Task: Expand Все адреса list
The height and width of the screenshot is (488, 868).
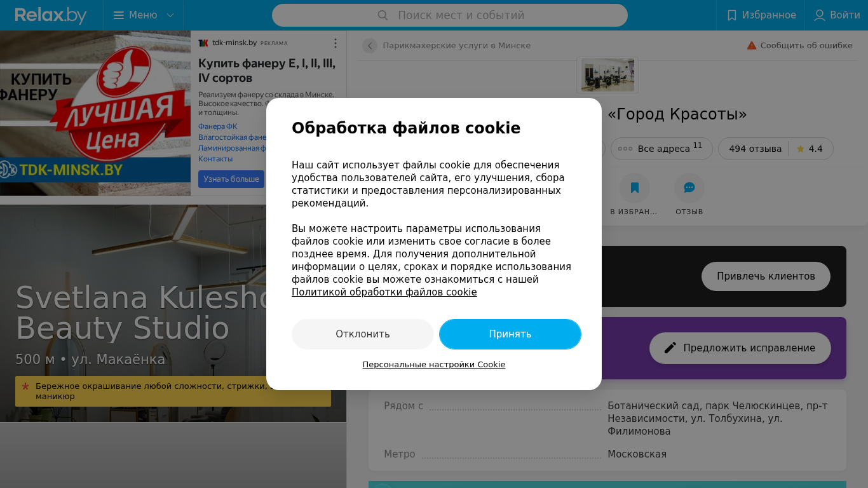Action: pos(662,149)
